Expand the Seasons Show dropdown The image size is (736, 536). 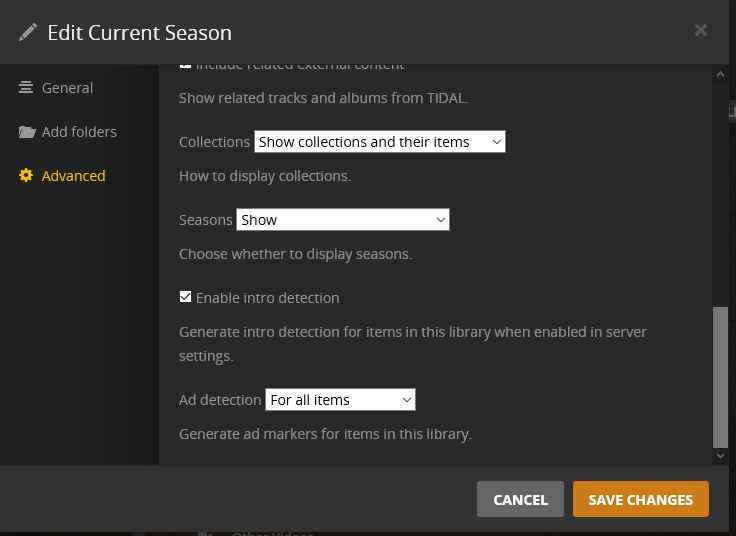pos(342,220)
